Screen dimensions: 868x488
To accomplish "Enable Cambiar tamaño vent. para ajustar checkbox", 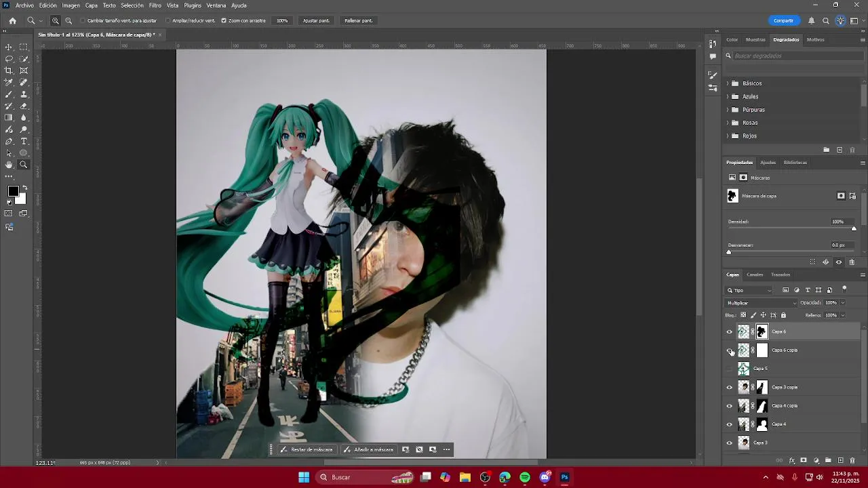I will coord(83,20).
